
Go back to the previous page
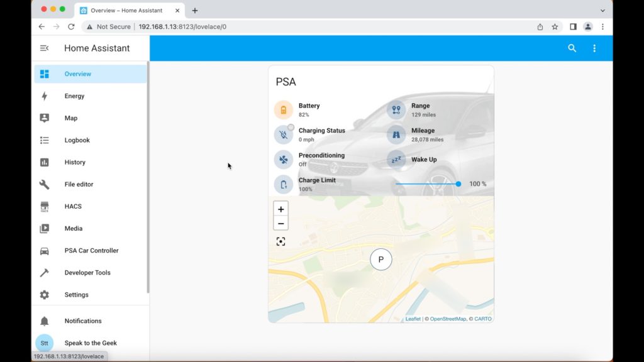point(42,26)
